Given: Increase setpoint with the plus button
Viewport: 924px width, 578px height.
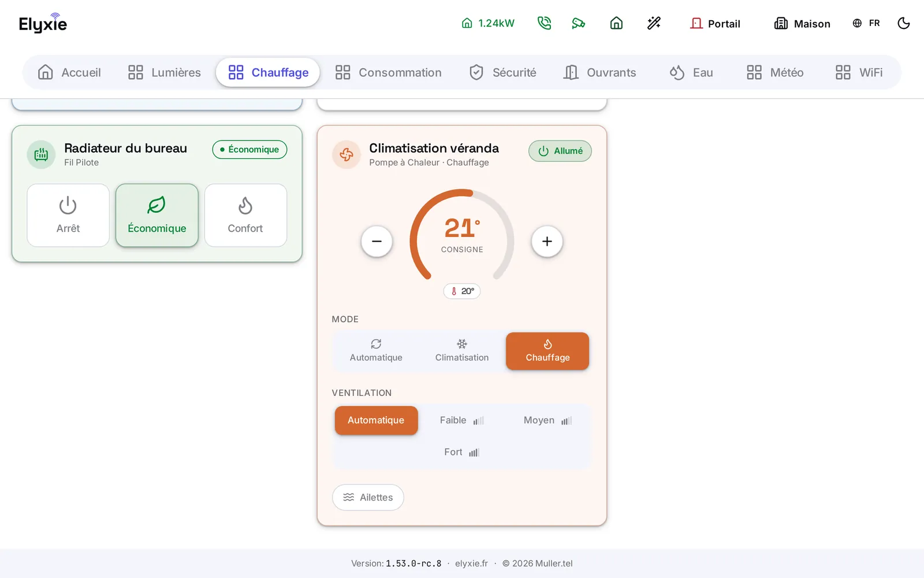Looking at the screenshot, I should tap(547, 241).
